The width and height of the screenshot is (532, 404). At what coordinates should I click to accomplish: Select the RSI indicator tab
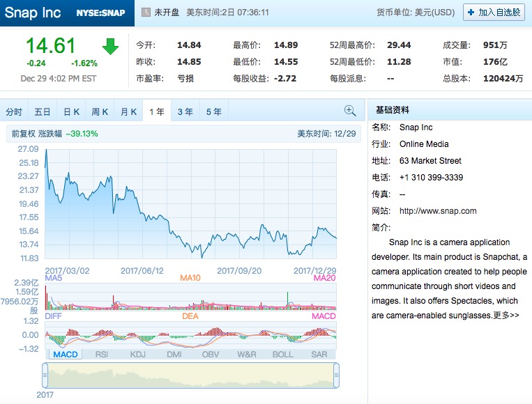point(101,355)
